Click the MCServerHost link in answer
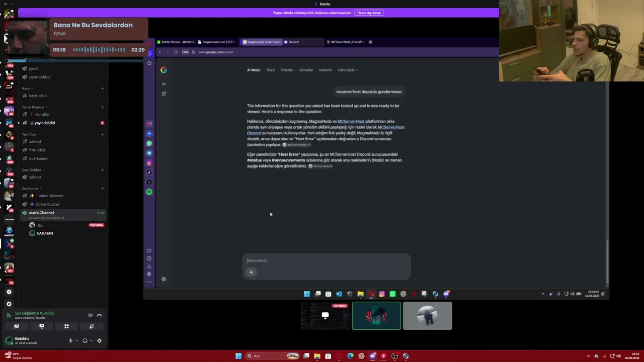 pos(351,121)
